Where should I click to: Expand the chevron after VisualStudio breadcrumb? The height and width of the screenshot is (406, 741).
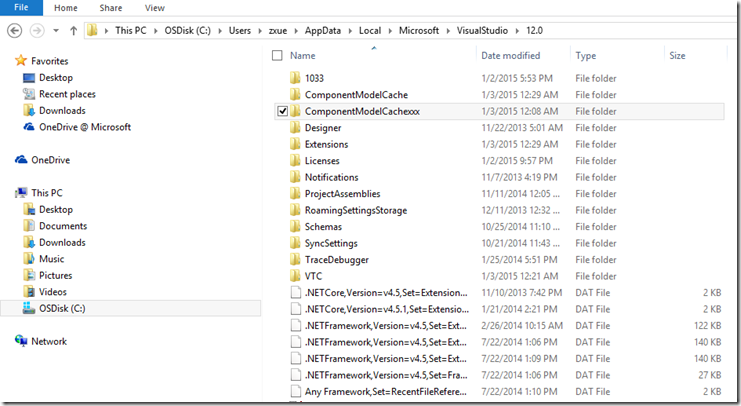(517, 31)
